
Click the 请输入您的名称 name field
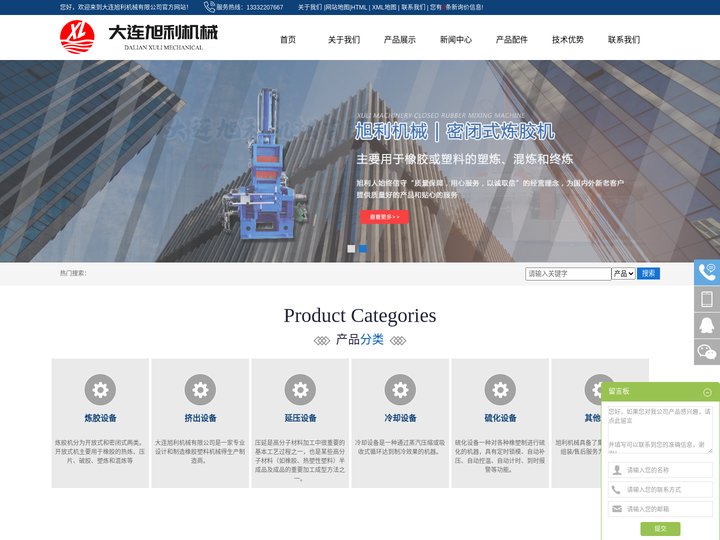pyautogui.click(x=660, y=470)
